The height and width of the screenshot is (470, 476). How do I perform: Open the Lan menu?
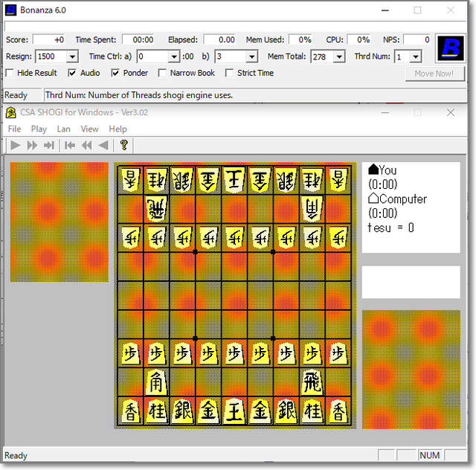tap(64, 129)
